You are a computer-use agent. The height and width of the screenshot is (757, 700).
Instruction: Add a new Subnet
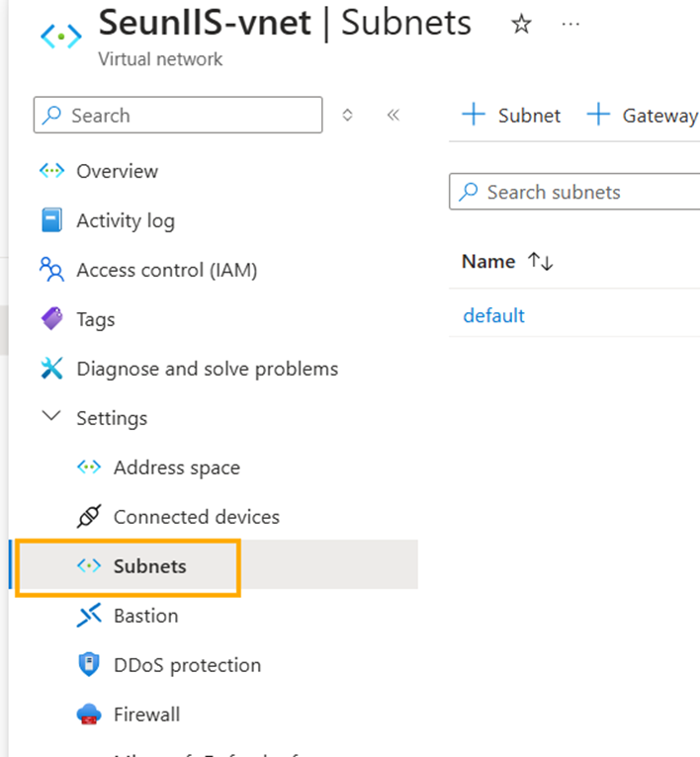(x=512, y=116)
